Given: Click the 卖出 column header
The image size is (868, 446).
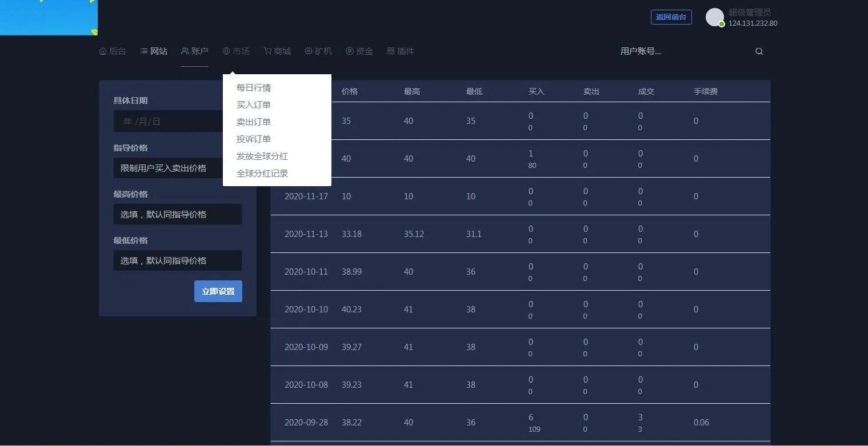Looking at the screenshot, I should coord(591,91).
